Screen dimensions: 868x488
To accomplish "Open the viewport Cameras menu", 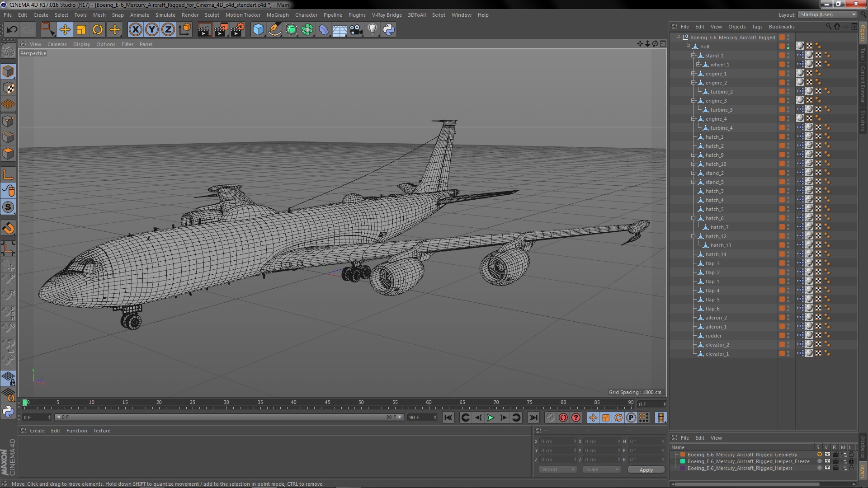I will pyautogui.click(x=57, y=44).
